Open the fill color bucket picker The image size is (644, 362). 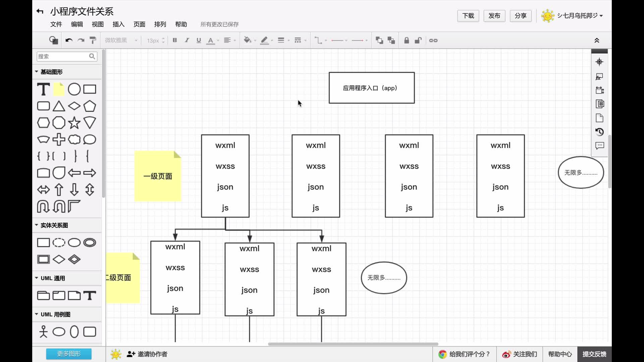coord(248,40)
